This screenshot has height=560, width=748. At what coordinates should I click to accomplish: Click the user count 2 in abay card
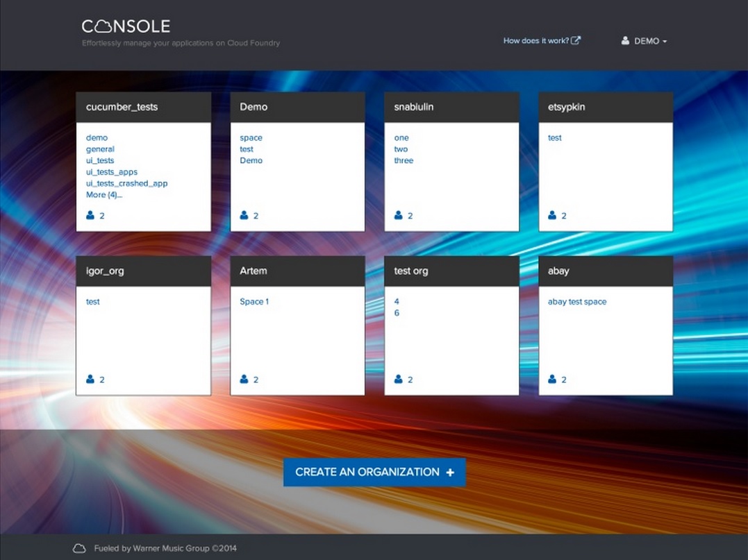pyautogui.click(x=564, y=380)
